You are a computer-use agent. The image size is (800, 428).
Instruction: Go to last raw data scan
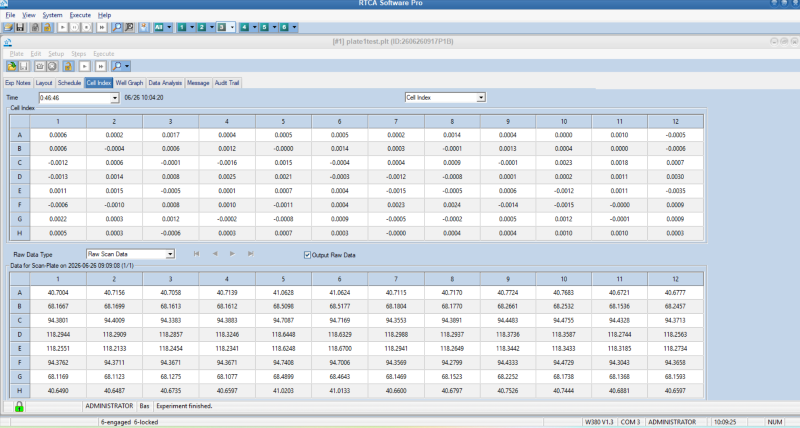[251, 254]
